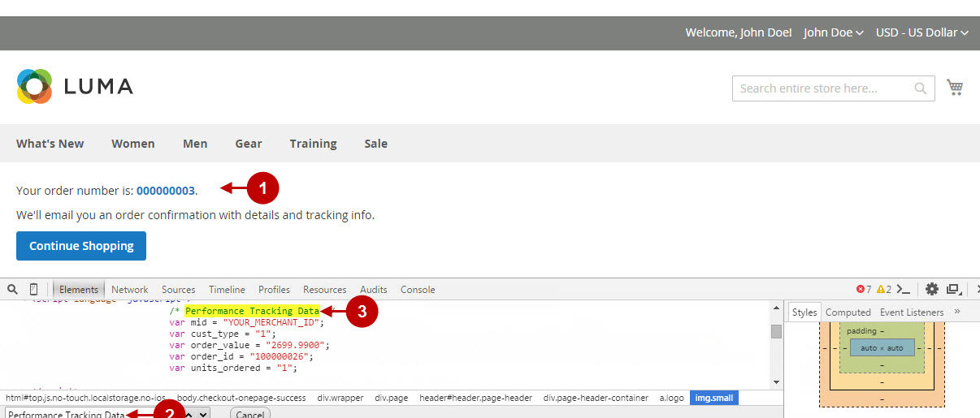The width and height of the screenshot is (980, 418).
Task: Select body.checkout-onepage-success breadcrumb
Action: (241, 398)
